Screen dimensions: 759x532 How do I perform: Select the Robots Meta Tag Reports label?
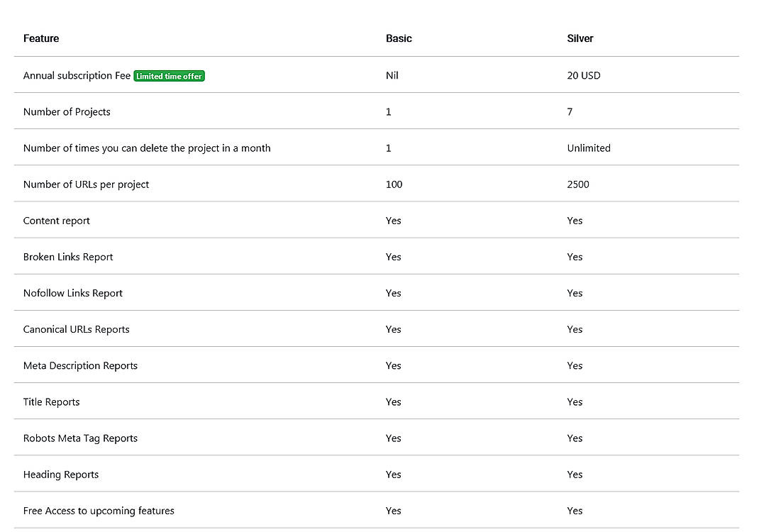coord(80,438)
